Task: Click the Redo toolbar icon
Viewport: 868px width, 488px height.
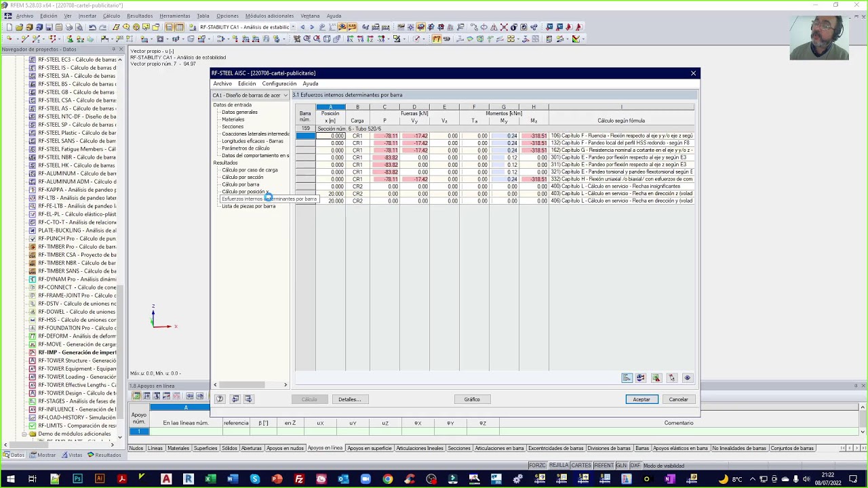Action: coord(102,27)
